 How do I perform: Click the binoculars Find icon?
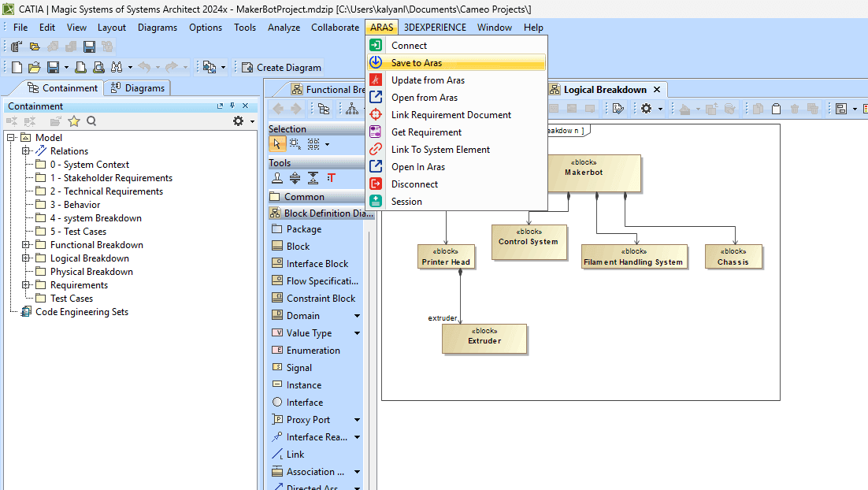pyautogui.click(x=117, y=68)
